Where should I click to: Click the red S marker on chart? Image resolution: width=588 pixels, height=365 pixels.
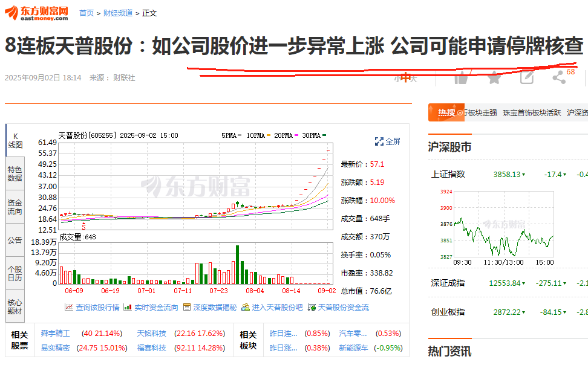click(83, 226)
